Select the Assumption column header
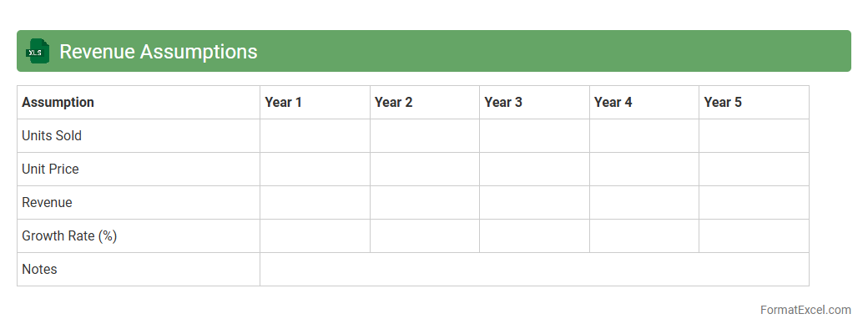Image resolution: width=868 pixels, height=334 pixels. click(58, 102)
